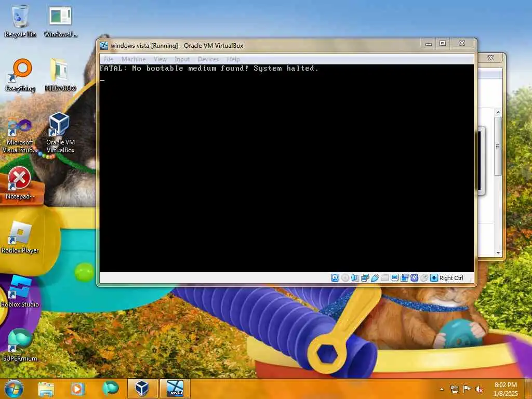Screen dimensions: 532x399
Task: Launch Windows Media Player from taskbar
Action: (77, 389)
